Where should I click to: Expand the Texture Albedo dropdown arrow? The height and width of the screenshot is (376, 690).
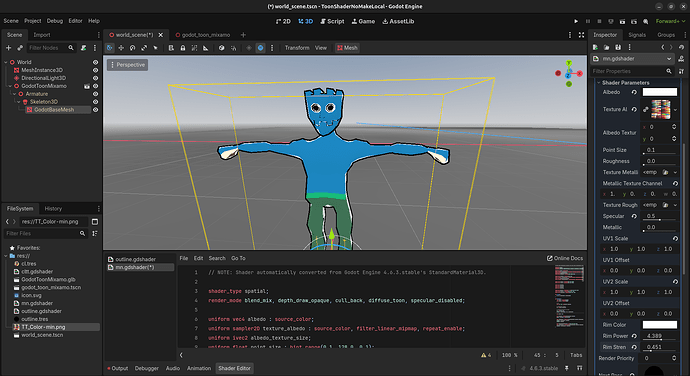click(675, 110)
